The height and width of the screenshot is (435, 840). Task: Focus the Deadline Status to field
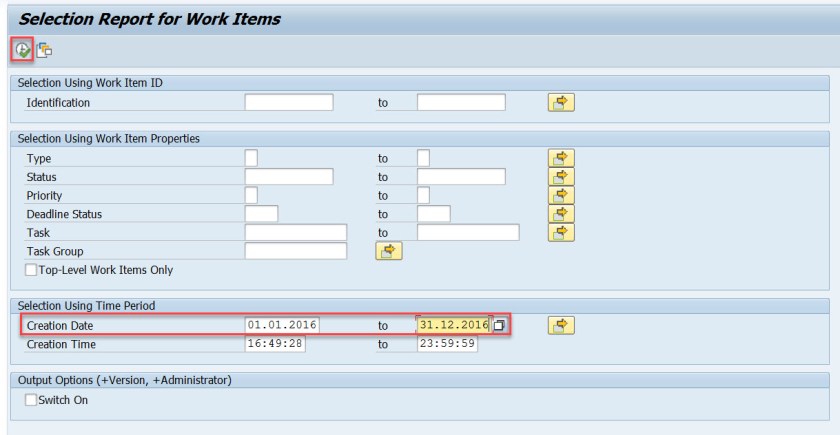click(433, 214)
